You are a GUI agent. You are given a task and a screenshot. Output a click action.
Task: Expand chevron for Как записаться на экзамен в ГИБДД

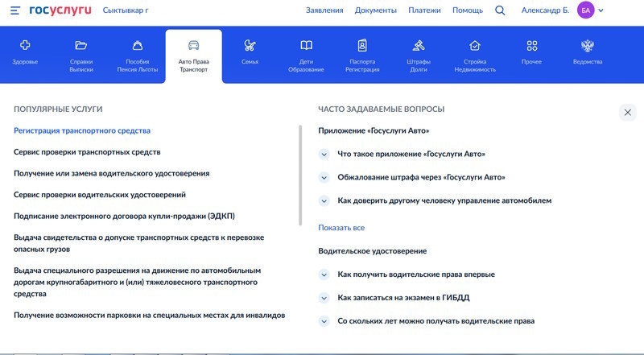point(324,299)
